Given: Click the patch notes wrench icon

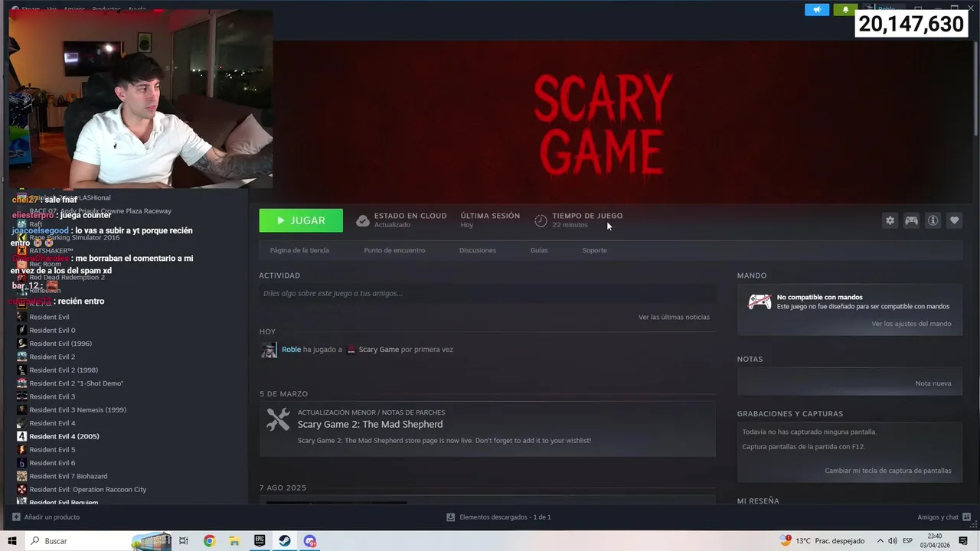Looking at the screenshot, I should 278,419.
